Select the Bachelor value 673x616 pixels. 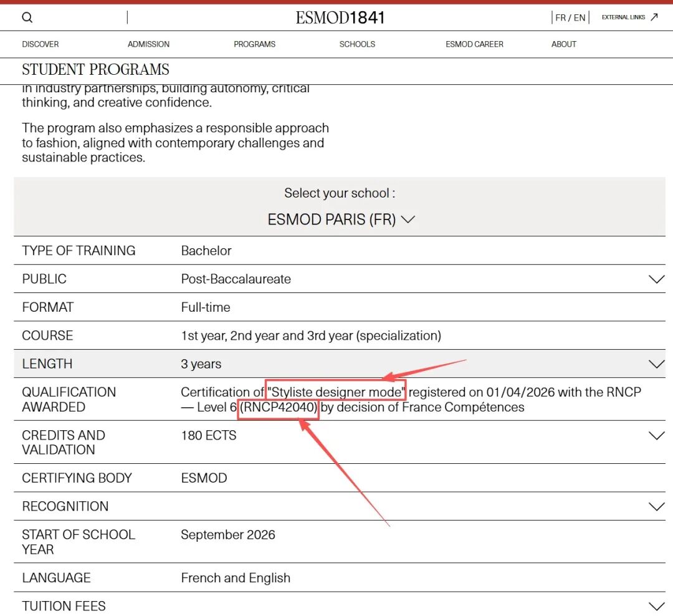click(x=206, y=251)
